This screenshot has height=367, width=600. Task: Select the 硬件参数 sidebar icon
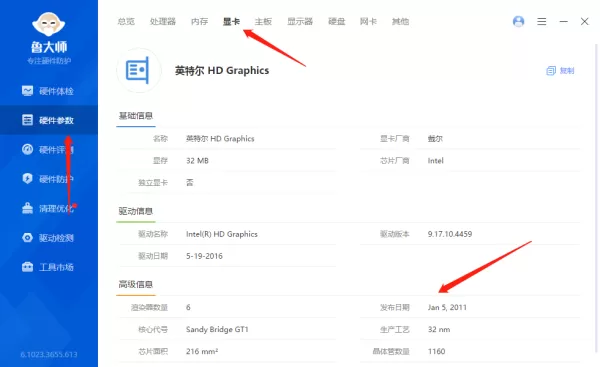coord(27,120)
